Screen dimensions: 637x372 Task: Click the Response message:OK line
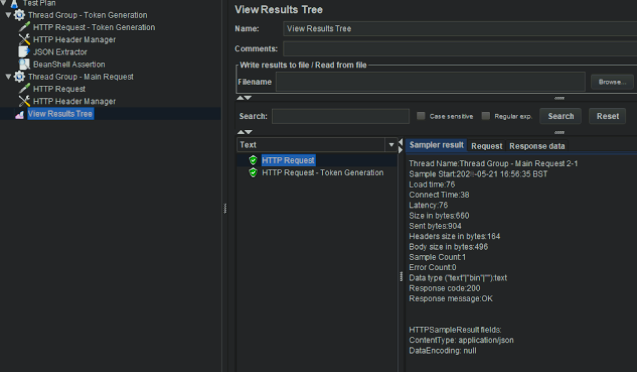tap(451, 298)
